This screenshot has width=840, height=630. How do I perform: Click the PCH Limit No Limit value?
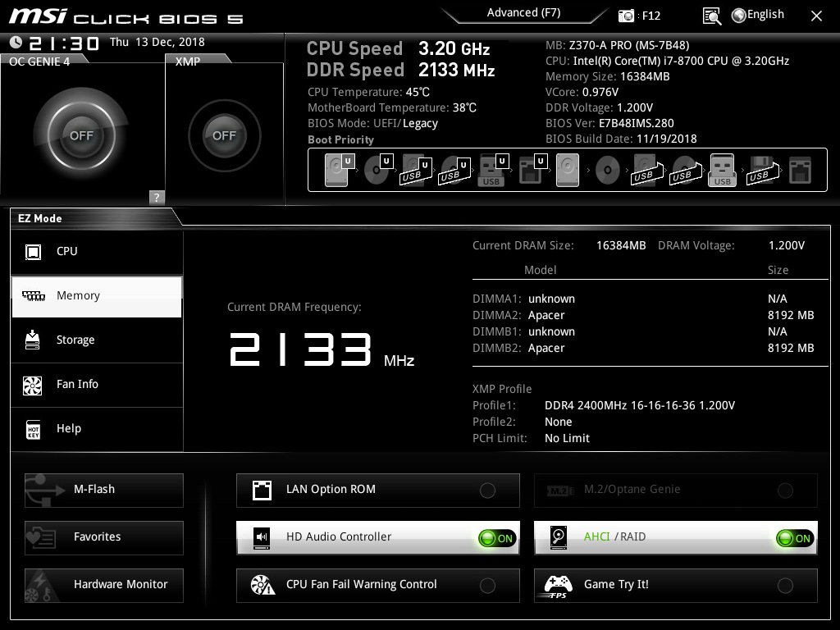pyautogui.click(x=567, y=438)
